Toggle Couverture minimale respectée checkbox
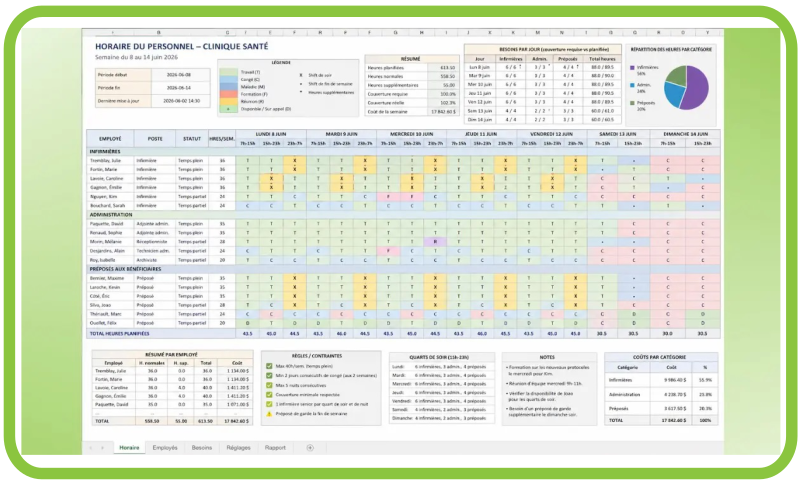This screenshot has width=800, height=480. 269,394
